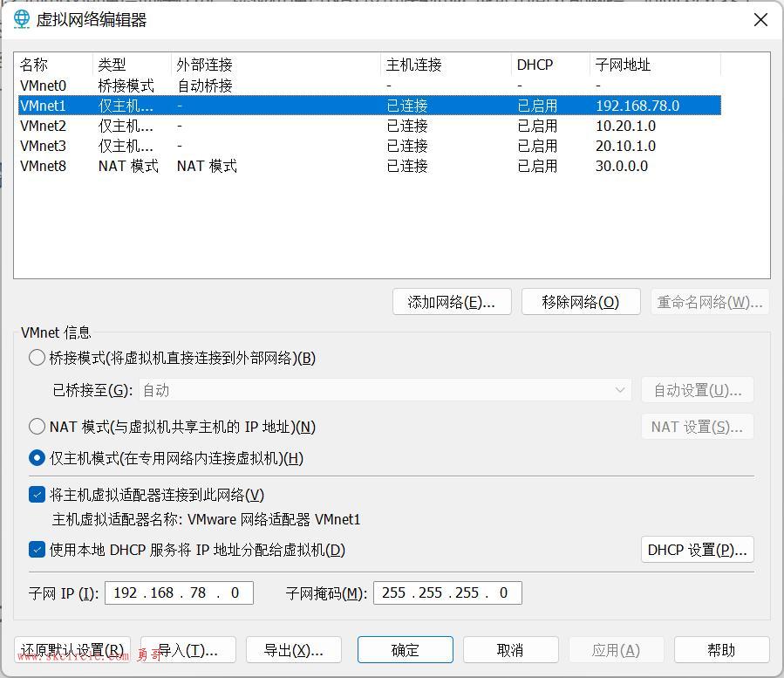Click the DHCP column header
The width and height of the screenshot is (784, 678).
coord(550,65)
